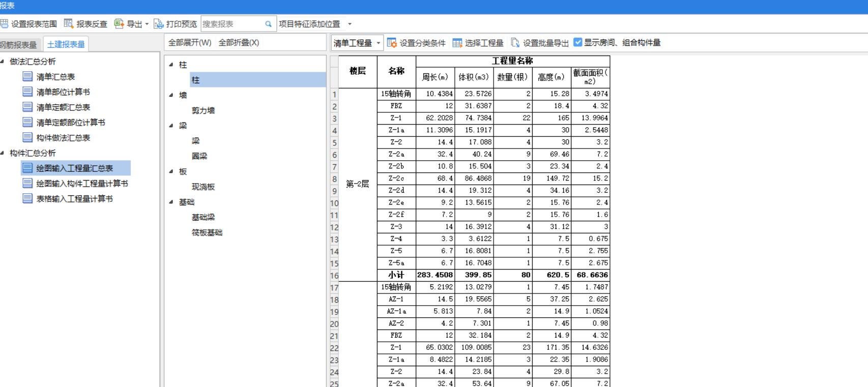This screenshot has width=868, height=387.
Task: Click the document icon beside 清单汇总表
Action: [27, 76]
